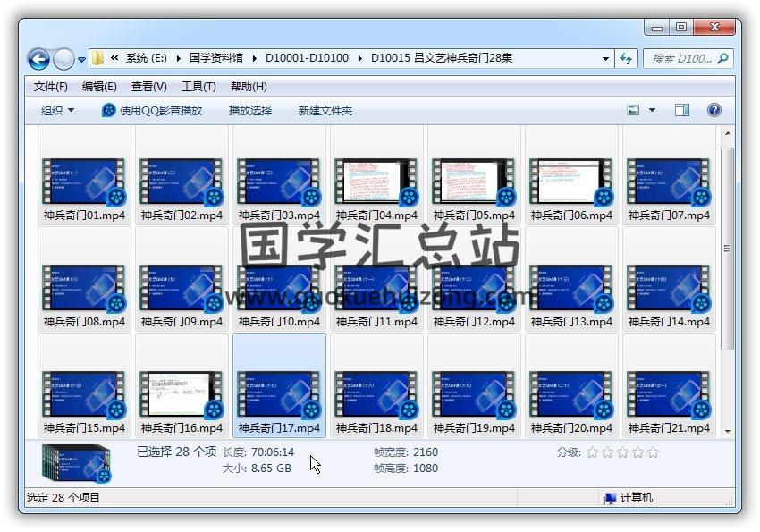760x532 pixels.
Task: Expand the address bar history dropdown
Action: click(606, 59)
